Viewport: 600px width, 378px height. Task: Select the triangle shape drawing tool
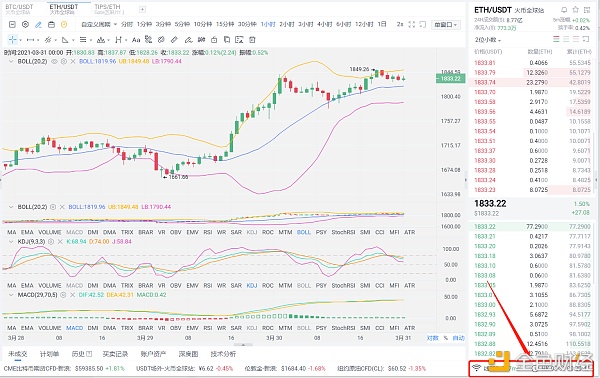click(65, 40)
